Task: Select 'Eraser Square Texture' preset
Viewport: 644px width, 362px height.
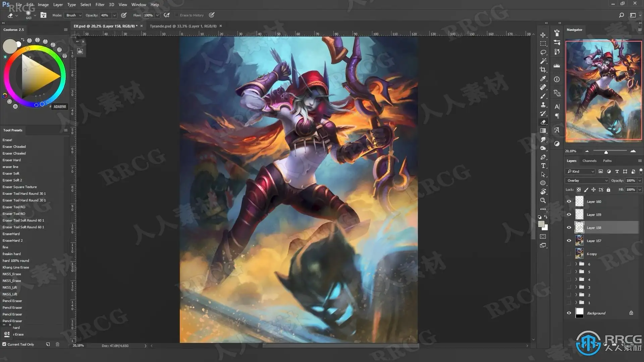Action: (x=19, y=187)
